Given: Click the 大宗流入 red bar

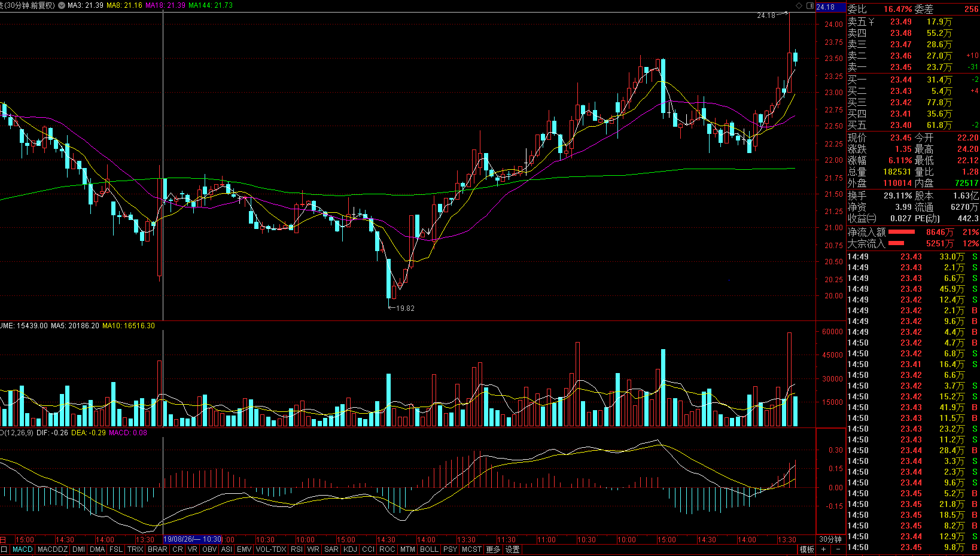Looking at the screenshot, I should 896,243.
